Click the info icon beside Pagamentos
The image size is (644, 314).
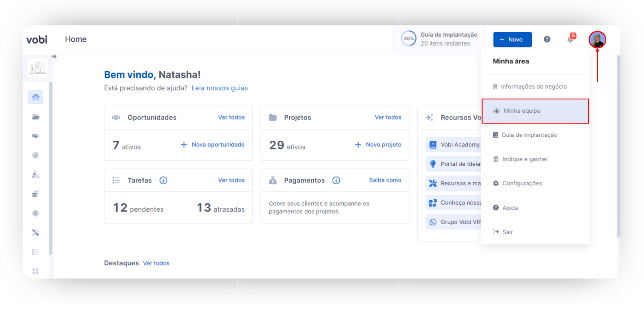(x=336, y=180)
